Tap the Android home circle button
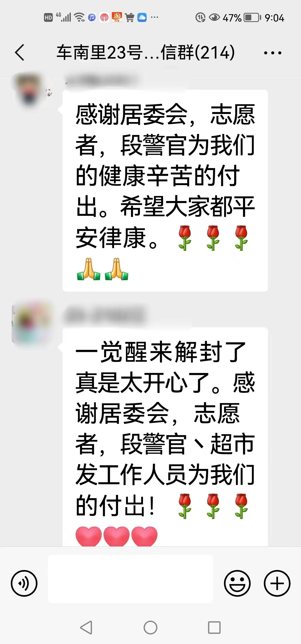 151,628
